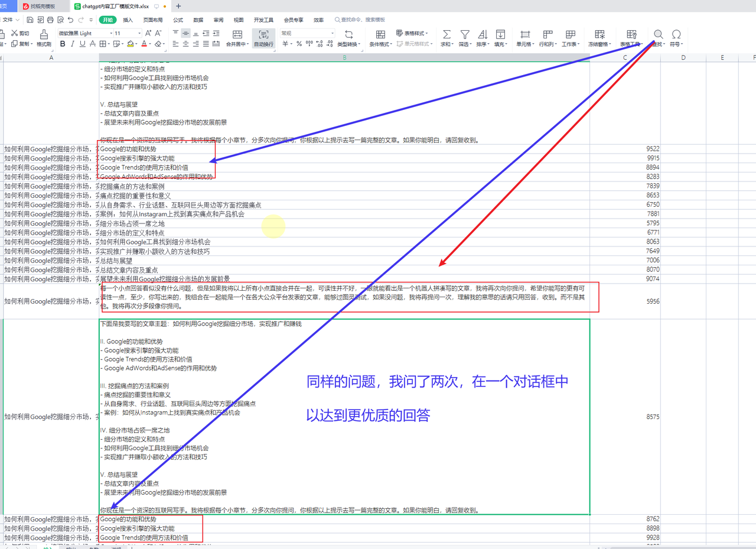756x549 pixels.
Task: Click the thousands separator 000 icon
Action: (309, 44)
